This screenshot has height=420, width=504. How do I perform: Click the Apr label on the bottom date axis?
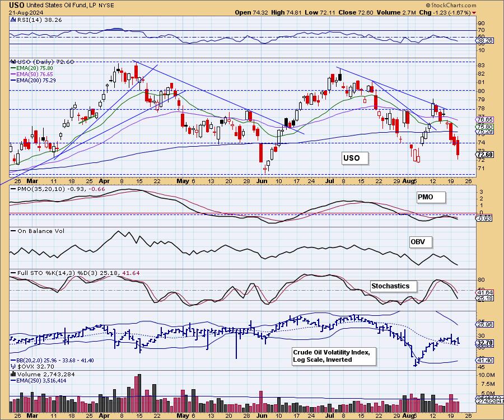(104, 416)
